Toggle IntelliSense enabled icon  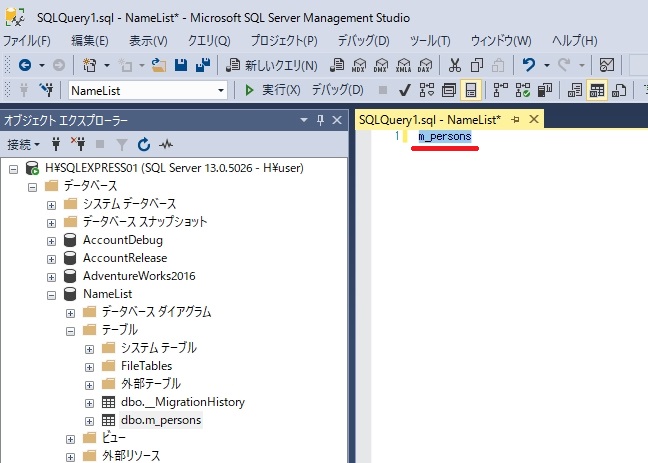[x=471, y=90]
